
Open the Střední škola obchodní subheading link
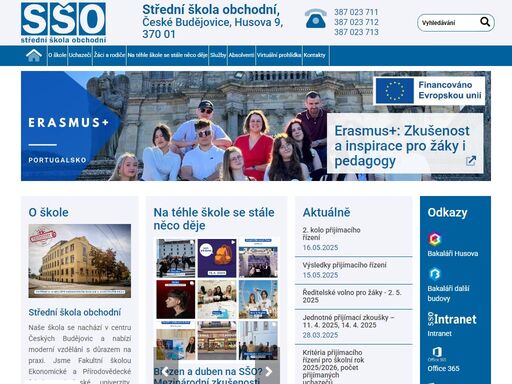[x=75, y=312]
